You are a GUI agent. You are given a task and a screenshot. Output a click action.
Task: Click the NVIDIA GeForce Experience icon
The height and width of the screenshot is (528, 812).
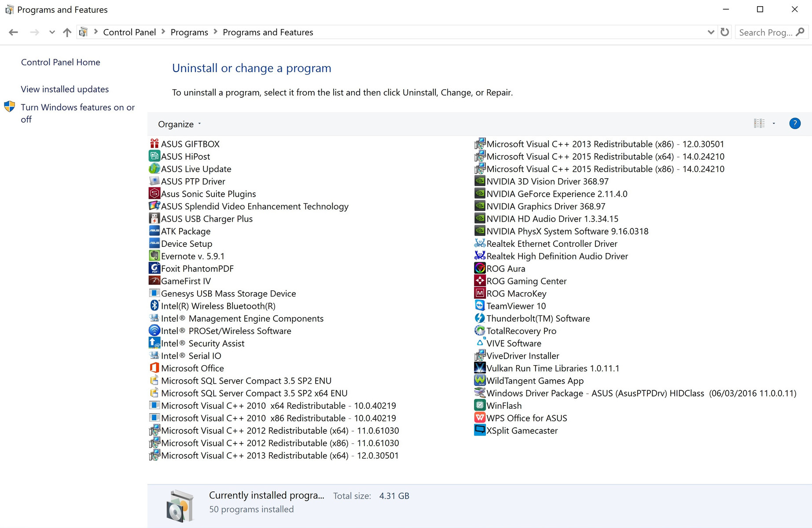coord(480,194)
